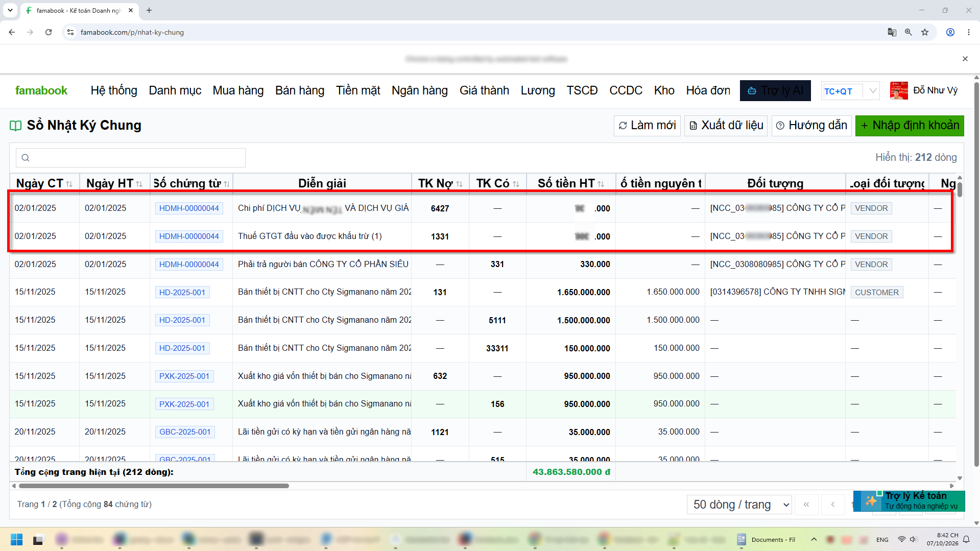Click the browser translate icon
This screenshot has width=980, height=551.
click(x=892, y=32)
